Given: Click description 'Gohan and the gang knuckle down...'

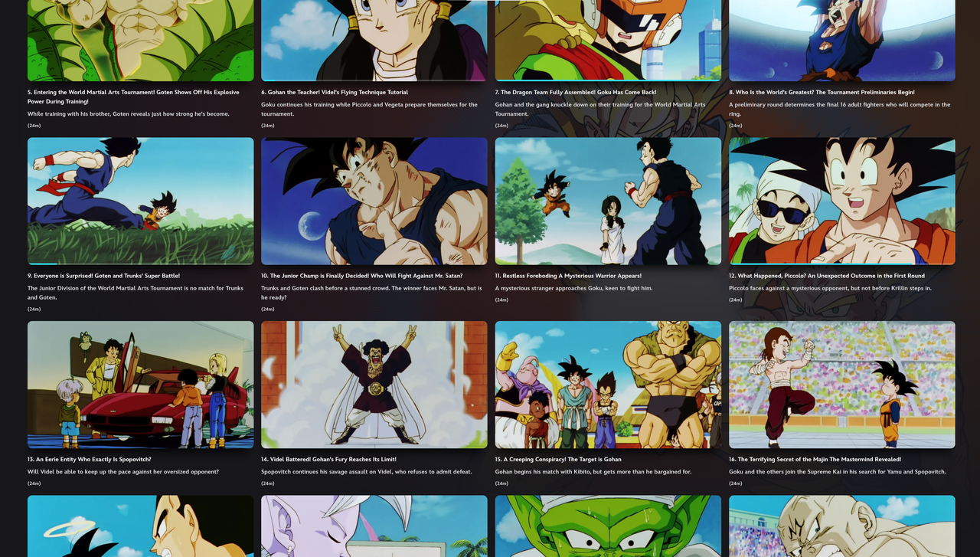Looking at the screenshot, I should [x=600, y=110].
